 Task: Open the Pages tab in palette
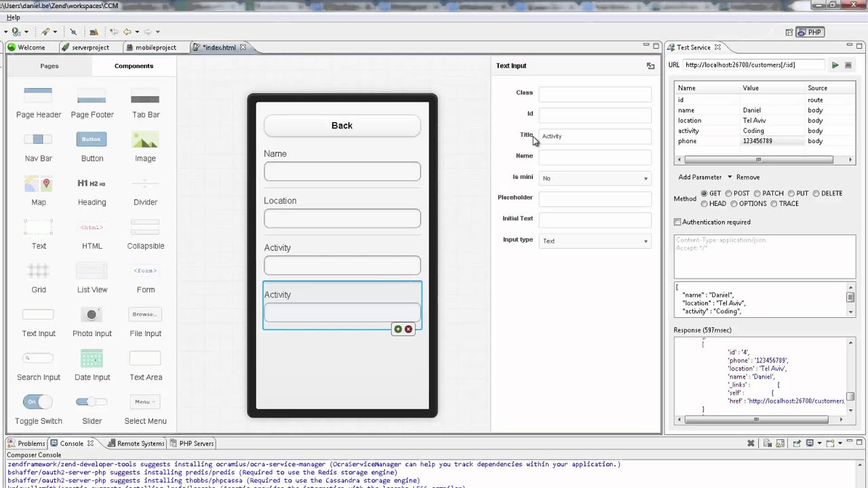[x=50, y=66]
